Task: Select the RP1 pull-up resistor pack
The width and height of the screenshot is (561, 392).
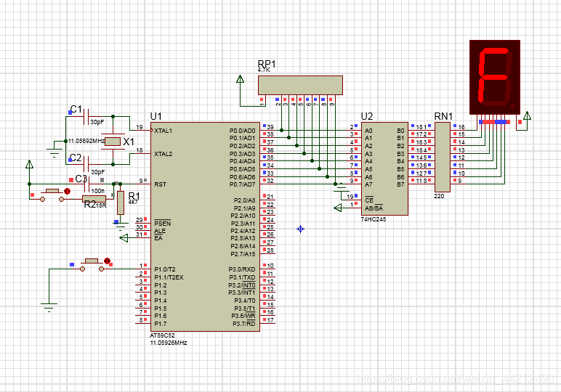Action: pyautogui.click(x=300, y=84)
